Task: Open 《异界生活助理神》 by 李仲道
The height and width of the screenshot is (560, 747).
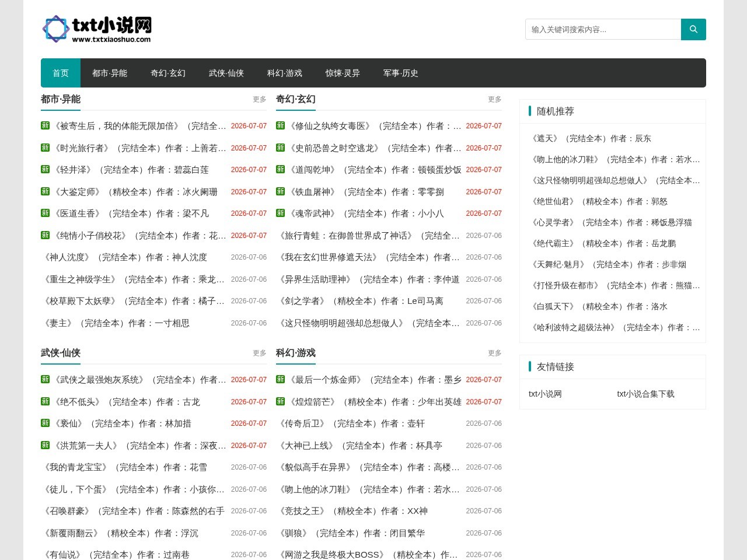Action: tap(368, 279)
